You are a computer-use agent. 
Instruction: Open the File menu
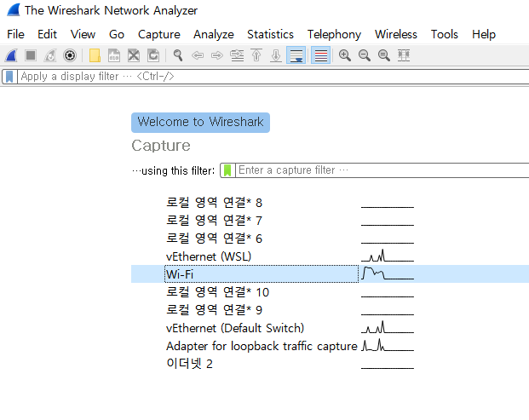[15, 34]
